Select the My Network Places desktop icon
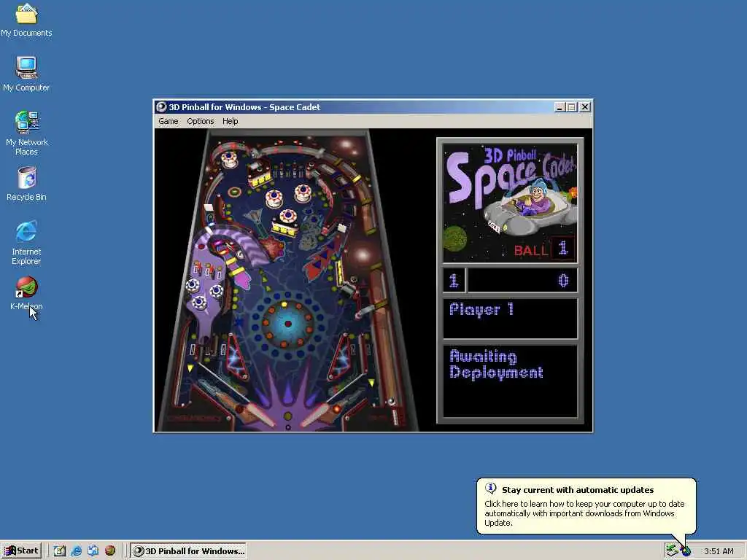This screenshot has width=747, height=560. tap(26, 133)
